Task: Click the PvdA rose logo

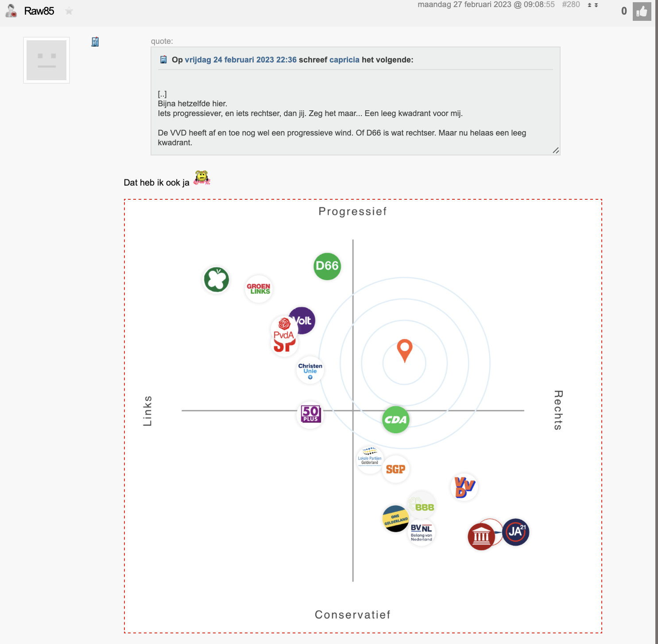Action: (x=283, y=329)
